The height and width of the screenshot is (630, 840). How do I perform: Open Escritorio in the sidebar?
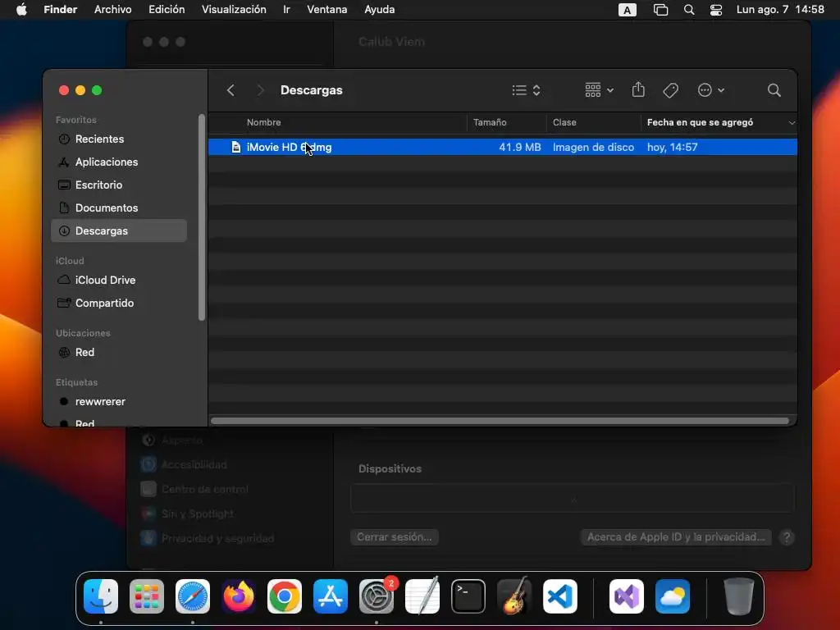click(119, 185)
